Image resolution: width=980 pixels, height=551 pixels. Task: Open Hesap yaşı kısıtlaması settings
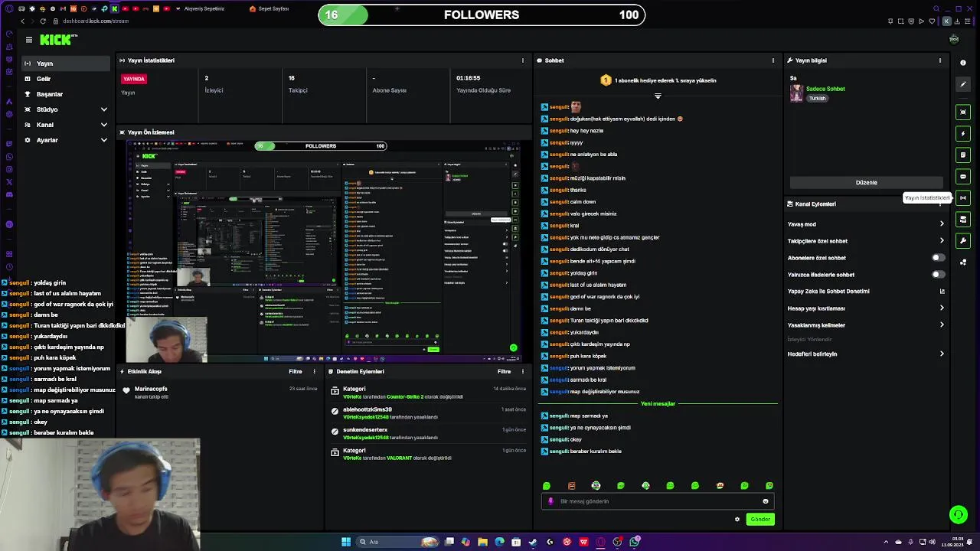pyautogui.click(x=866, y=308)
